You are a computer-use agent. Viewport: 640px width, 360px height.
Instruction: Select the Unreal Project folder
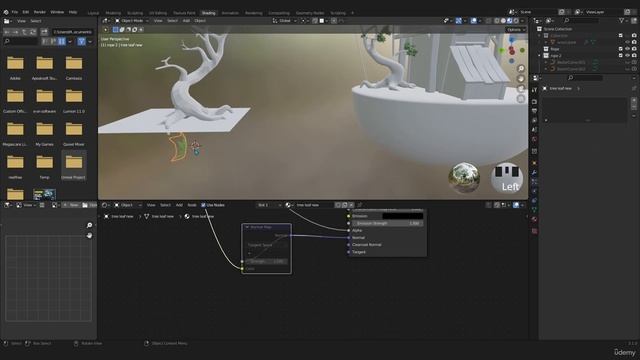pyautogui.click(x=73, y=165)
